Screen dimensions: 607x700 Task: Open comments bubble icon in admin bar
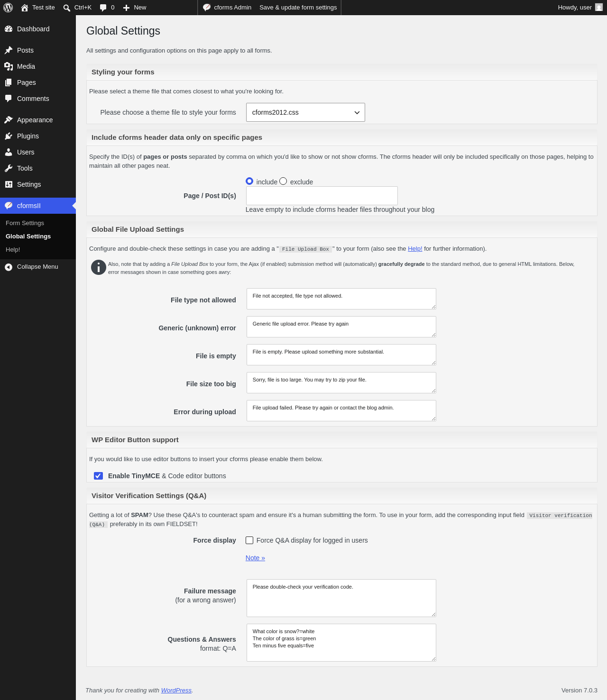click(x=103, y=8)
